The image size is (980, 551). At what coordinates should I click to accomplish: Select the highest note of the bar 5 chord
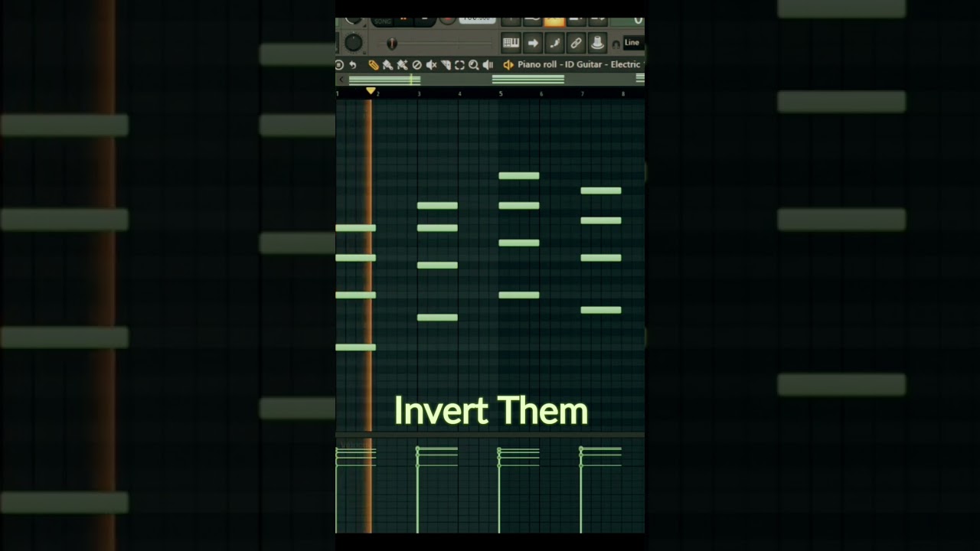point(519,175)
